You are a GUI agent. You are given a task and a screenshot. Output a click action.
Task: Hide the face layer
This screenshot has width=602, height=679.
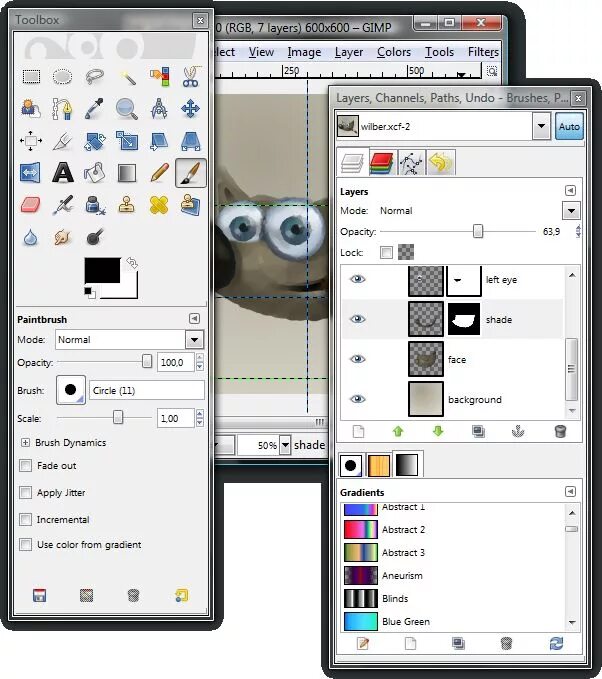tap(357, 359)
